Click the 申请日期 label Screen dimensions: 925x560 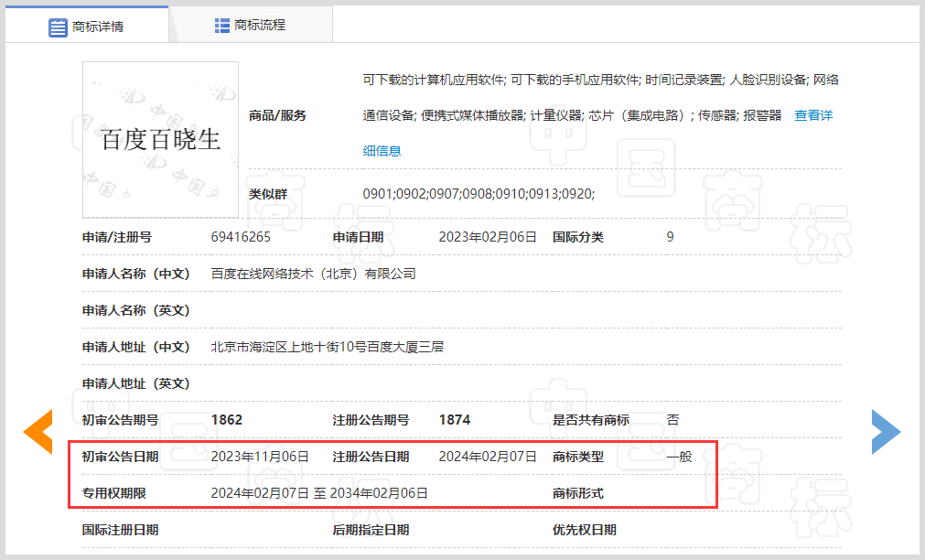358,237
